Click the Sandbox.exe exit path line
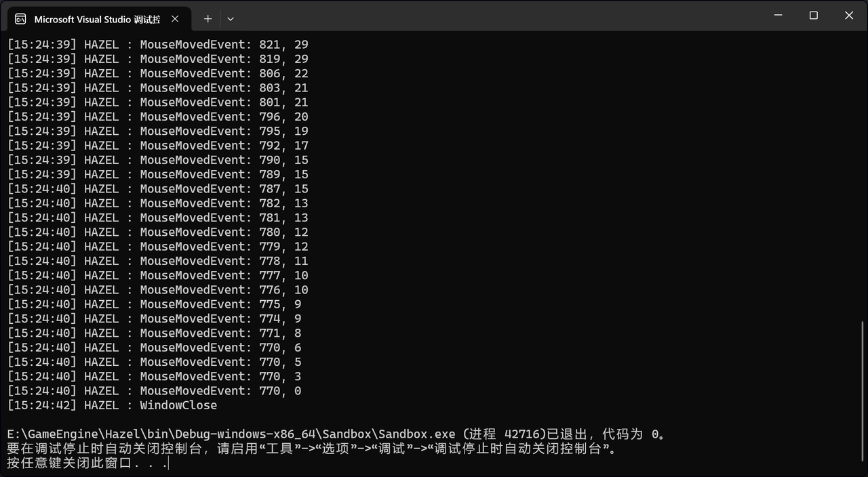The width and height of the screenshot is (868, 477). pyautogui.click(x=336, y=434)
